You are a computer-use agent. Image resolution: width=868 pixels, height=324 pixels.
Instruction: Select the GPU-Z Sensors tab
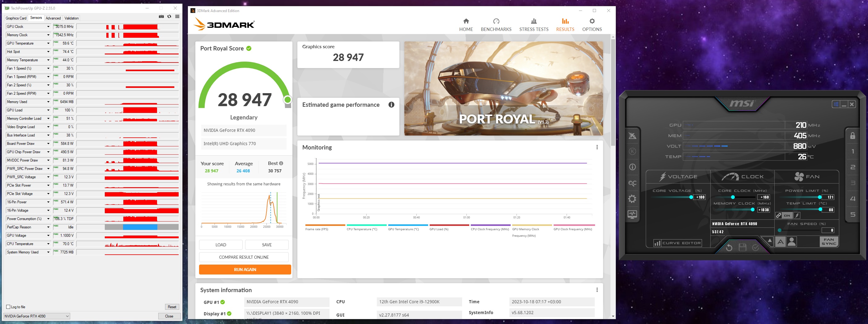[36, 18]
